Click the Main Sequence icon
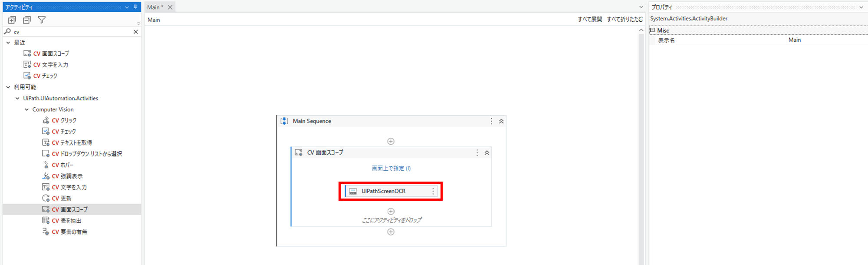The height and width of the screenshot is (265, 868). [x=284, y=121]
